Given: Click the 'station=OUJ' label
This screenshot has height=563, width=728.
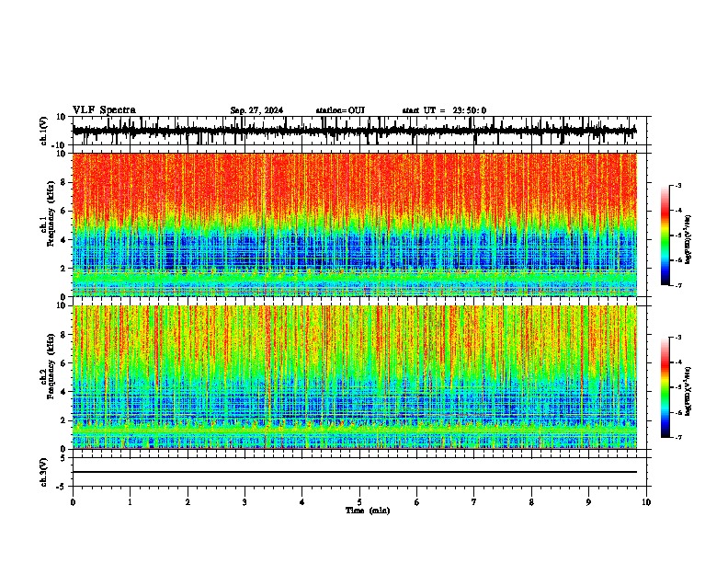Looking at the screenshot, I should pyautogui.click(x=340, y=110).
